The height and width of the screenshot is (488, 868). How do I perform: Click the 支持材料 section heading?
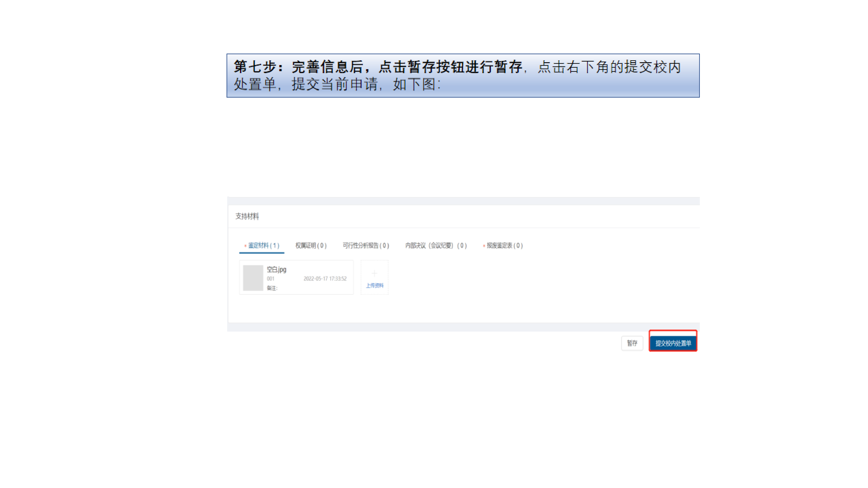(247, 216)
